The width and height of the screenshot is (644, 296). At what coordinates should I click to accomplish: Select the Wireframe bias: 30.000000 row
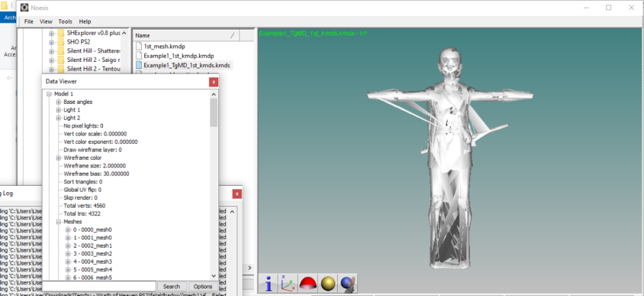tap(96, 174)
